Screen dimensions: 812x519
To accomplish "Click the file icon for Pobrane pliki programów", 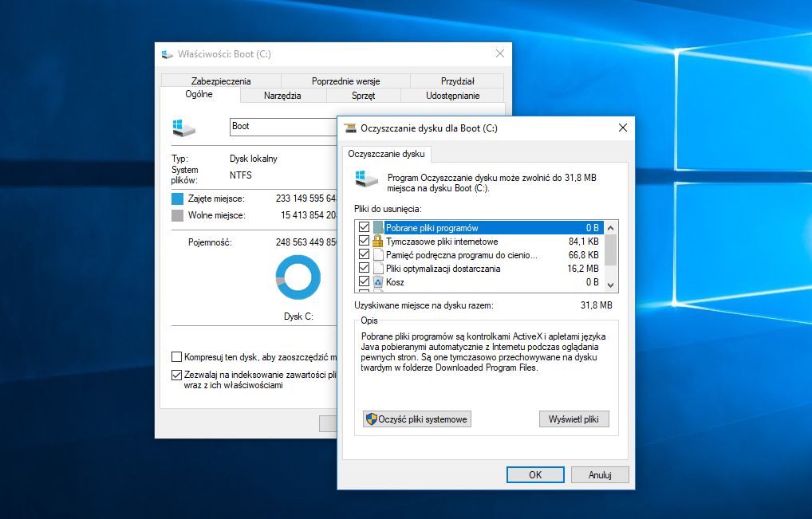I will click(378, 228).
